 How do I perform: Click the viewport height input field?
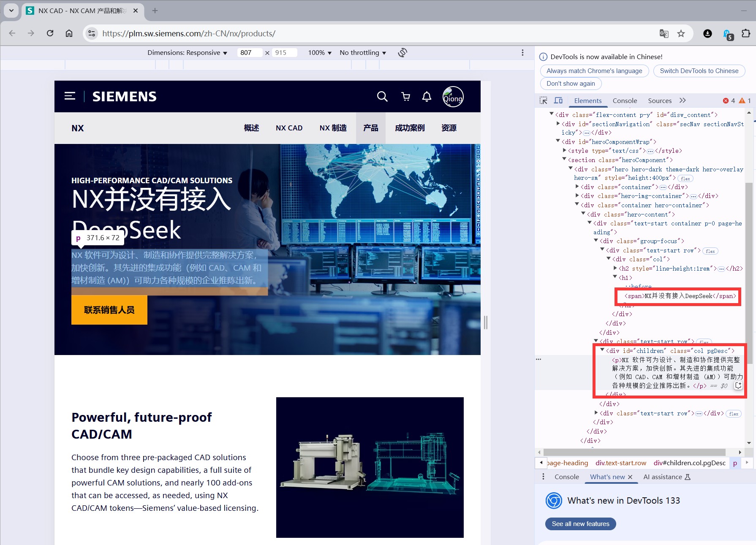[x=284, y=53]
